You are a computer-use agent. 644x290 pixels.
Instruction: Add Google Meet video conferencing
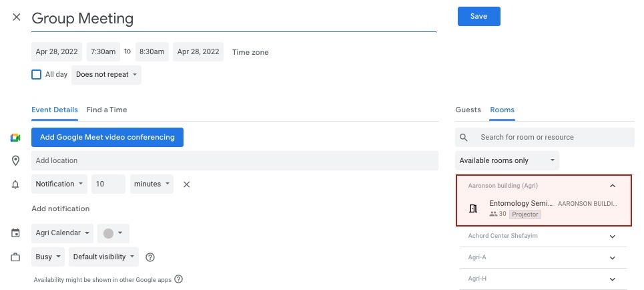point(107,138)
